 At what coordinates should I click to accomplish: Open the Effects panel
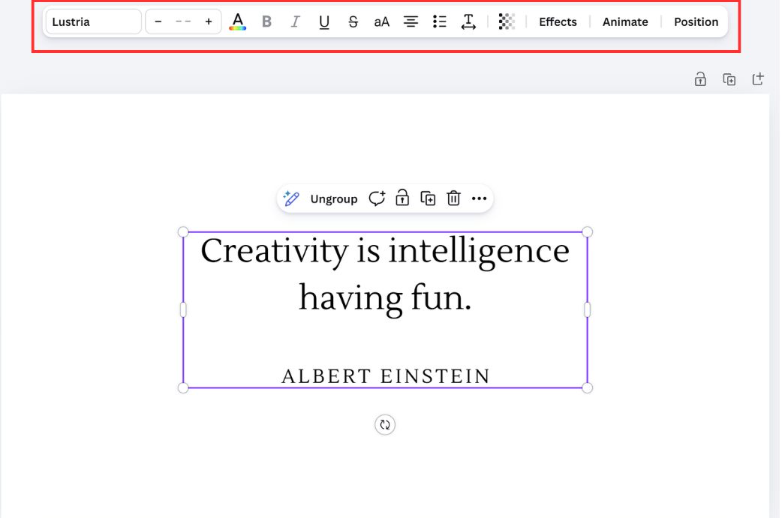pos(557,22)
